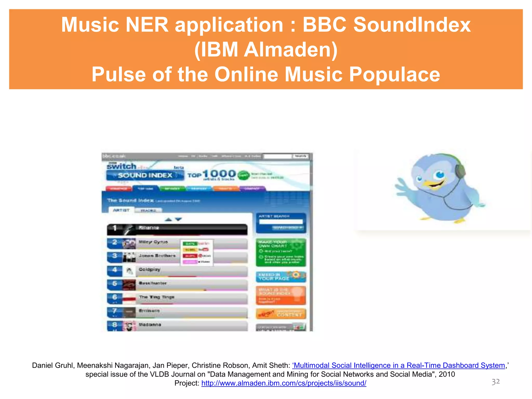Click the bbc.co.uk logo in the page header
Screen dimensions: 532x399
click(x=114, y=156)
